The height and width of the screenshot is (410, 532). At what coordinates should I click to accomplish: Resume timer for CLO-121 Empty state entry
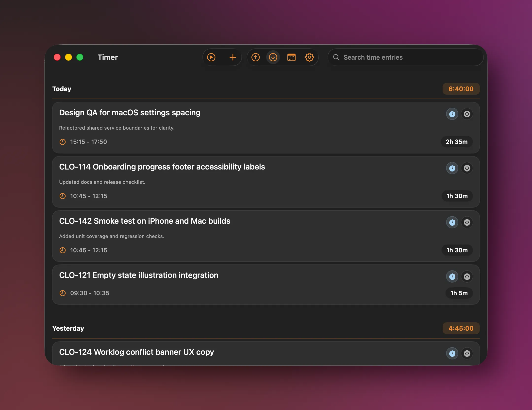pyautogui.click(x=452, y=277)
